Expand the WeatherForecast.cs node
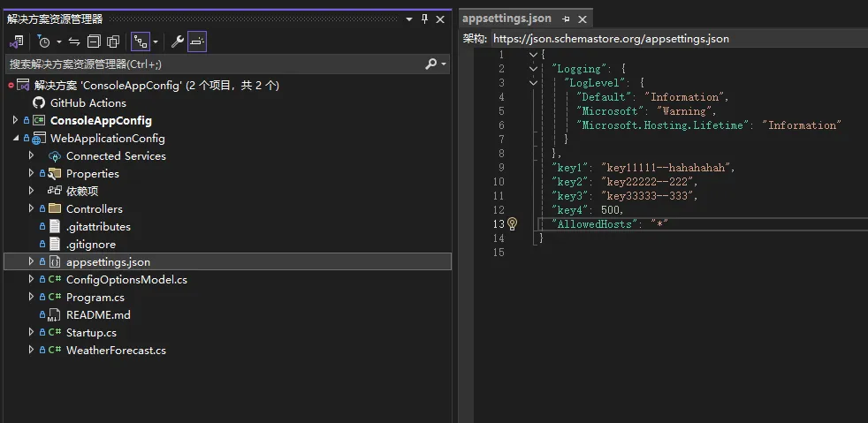868x423 pixels. (31, 351)
